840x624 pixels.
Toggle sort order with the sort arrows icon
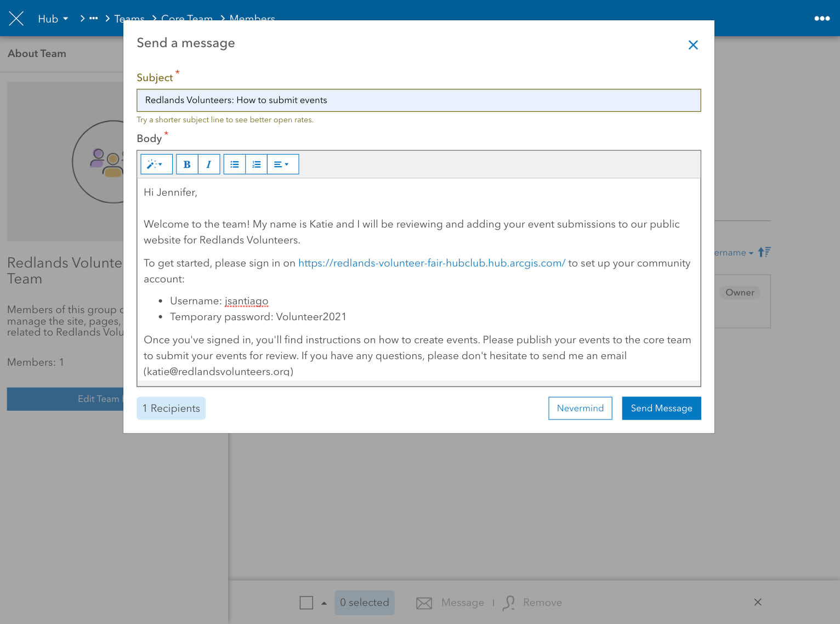(764, 252)
